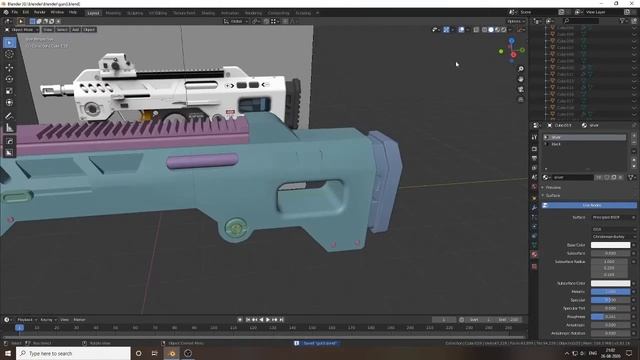Open the viewport Options dropdown

pyautogui.click(x=516, y=21)
